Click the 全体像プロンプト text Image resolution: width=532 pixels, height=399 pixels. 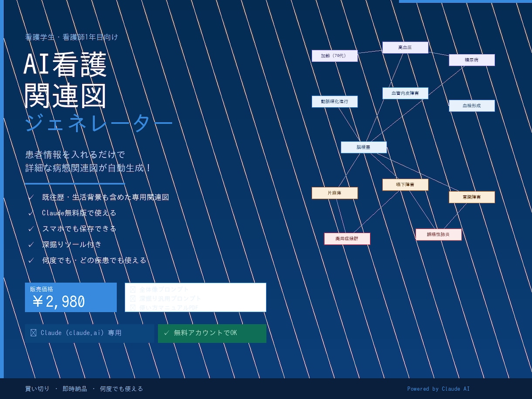point(164,290)
